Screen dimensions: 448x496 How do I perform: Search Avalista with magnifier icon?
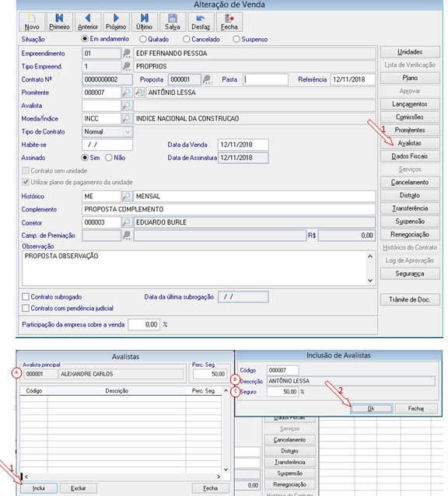(x=127, y=106)
